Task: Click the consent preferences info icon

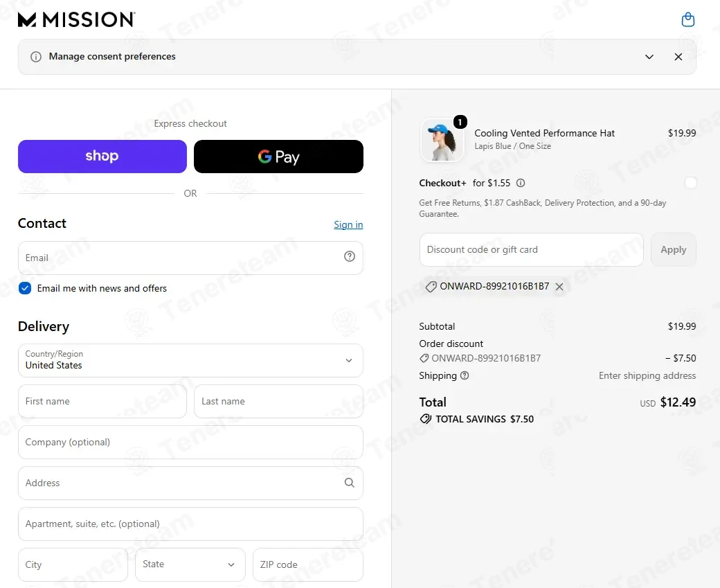Action: coord(36,57)
